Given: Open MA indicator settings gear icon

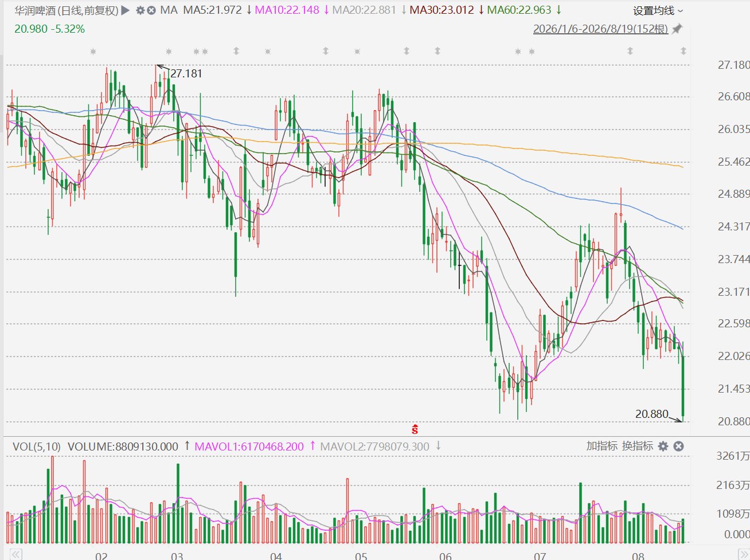Looking at the screenshot, I should tap(140, 10).
